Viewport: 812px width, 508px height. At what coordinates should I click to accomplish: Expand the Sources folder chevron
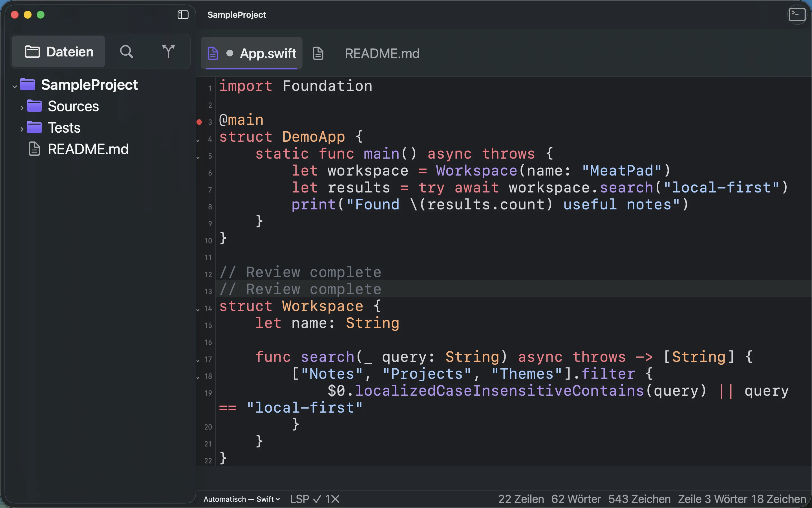click(x=22, y=108)
